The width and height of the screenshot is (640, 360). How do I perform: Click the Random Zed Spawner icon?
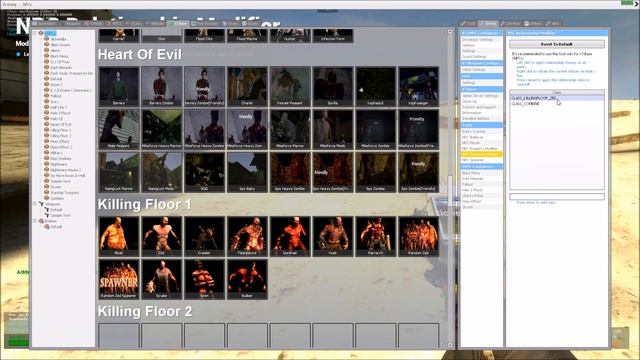coord(119,279)
